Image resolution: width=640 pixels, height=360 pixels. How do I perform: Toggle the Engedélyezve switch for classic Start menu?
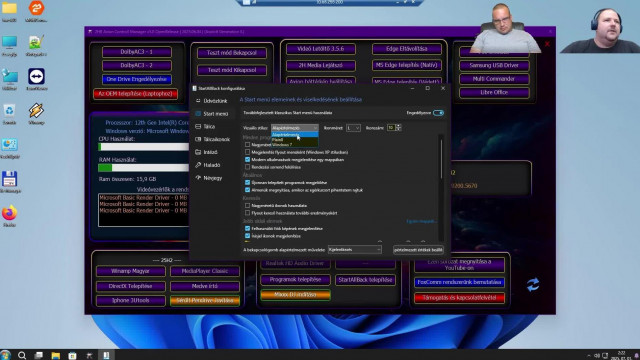pyautogui.click(x=438, y=113)
